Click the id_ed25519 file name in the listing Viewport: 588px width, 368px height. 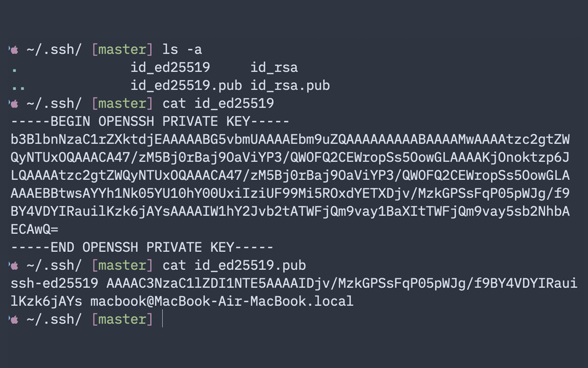pyautogui.click(x=170, y=68)
